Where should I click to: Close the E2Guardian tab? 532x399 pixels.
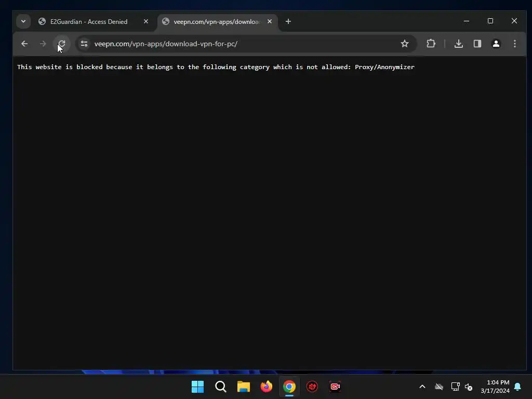(146, 21)
